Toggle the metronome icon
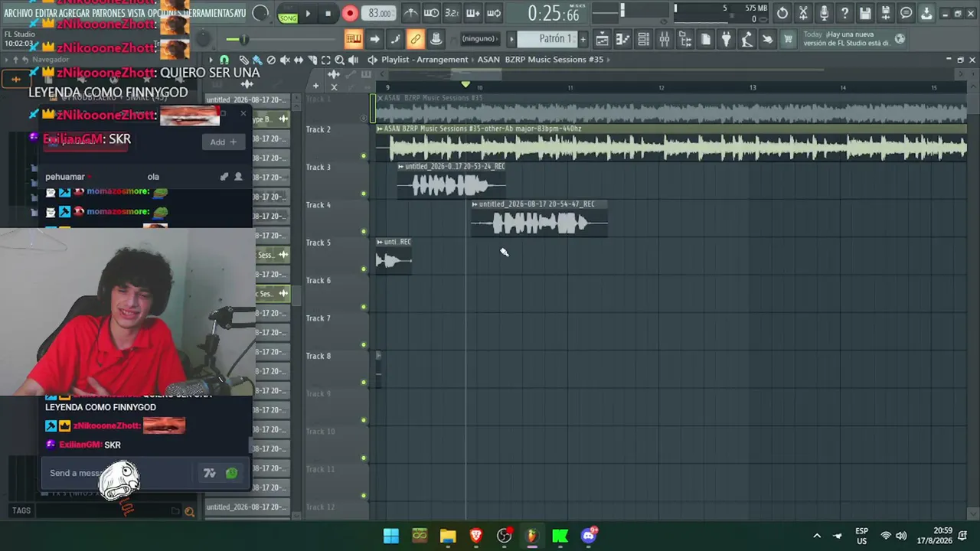Viewport: 980px width, 551px height. (411, 13)
